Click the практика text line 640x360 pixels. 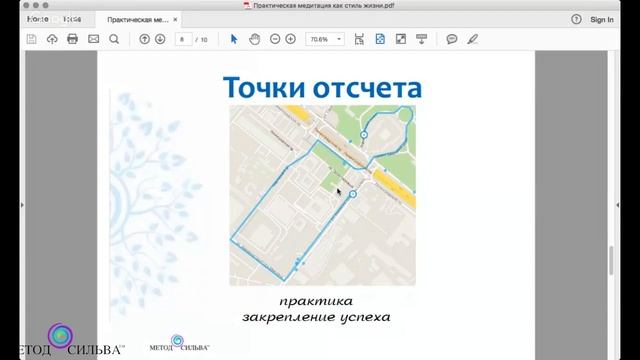[316, 302]
